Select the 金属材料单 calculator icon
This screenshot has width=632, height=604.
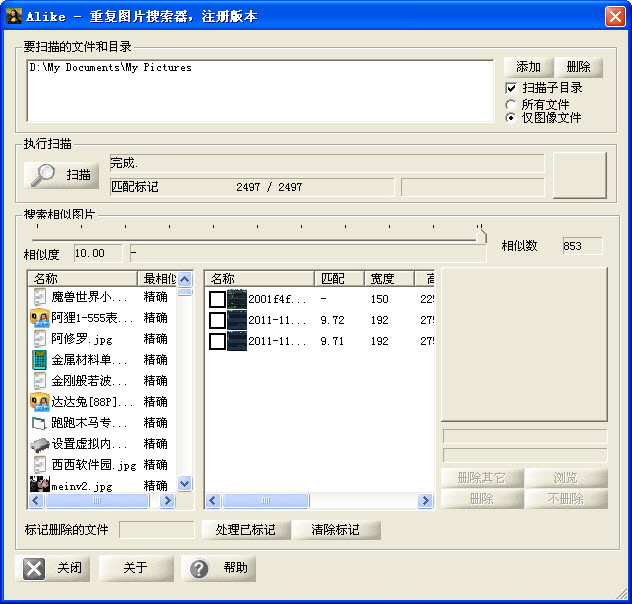tap(40, 360)
